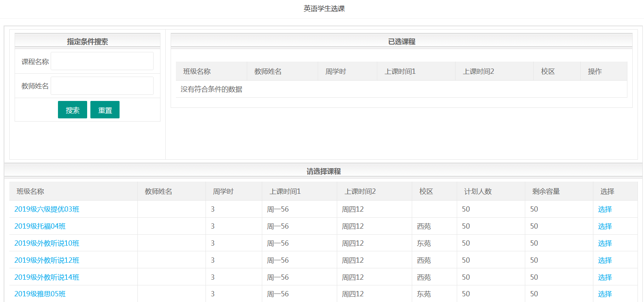Pick 选择 for 2019级外教听说14班

tap(605, 277)
